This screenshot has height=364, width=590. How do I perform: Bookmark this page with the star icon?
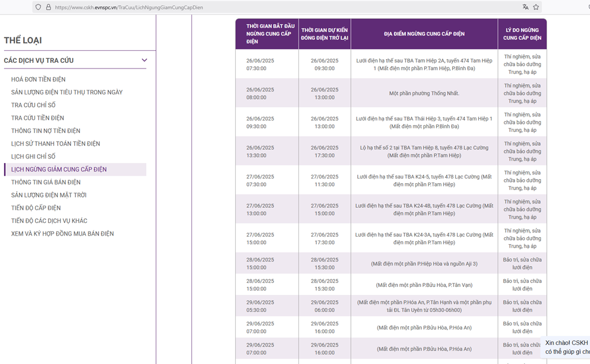pyautogui.click(x=536, y=7)
